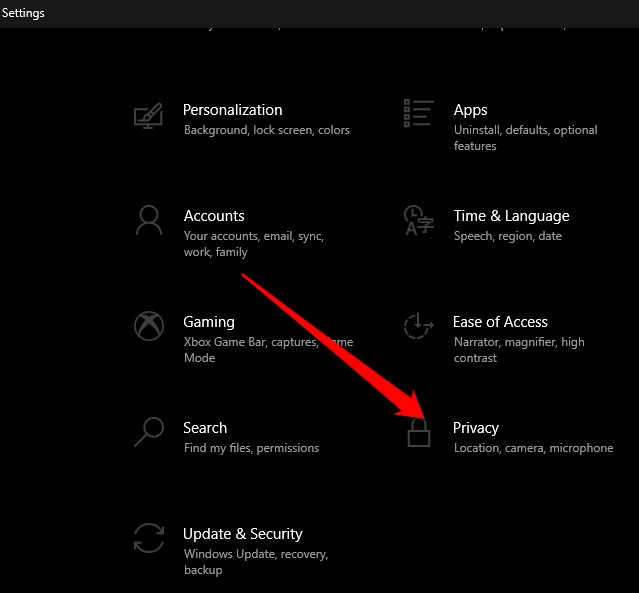Screen dimensions: 639x593
Task: Select the Accounts person icon
Action: pyautogui.click(x=149, y=220)
